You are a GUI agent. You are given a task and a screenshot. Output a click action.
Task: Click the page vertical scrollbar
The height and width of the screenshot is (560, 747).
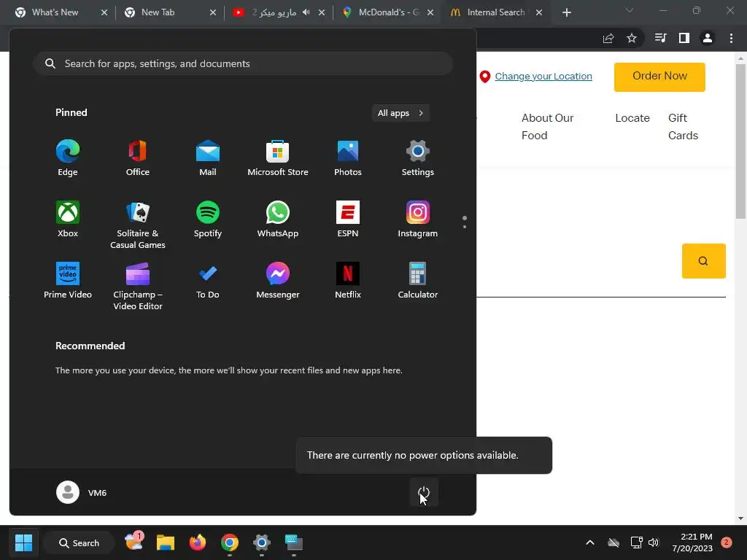click(740, 142)
